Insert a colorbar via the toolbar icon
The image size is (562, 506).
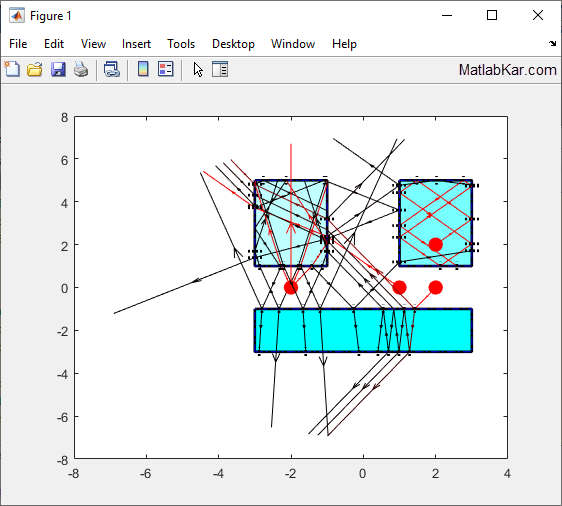coord(143,69)
